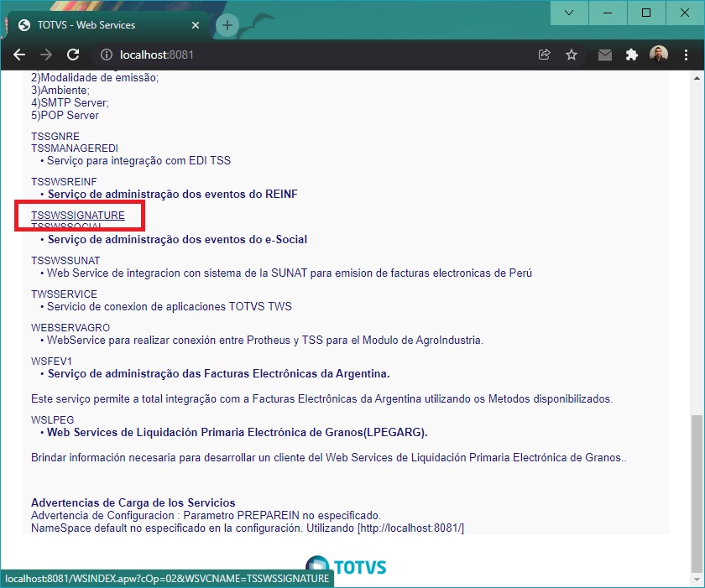The image size is (705, 588).
Task: Maximize the browser window
Action: [x=646, y=13]
